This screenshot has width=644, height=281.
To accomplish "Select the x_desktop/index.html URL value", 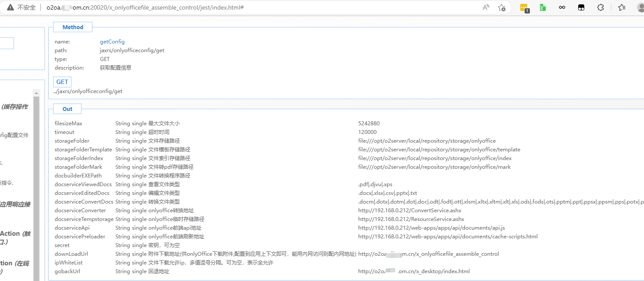I will tap(414, 271).
